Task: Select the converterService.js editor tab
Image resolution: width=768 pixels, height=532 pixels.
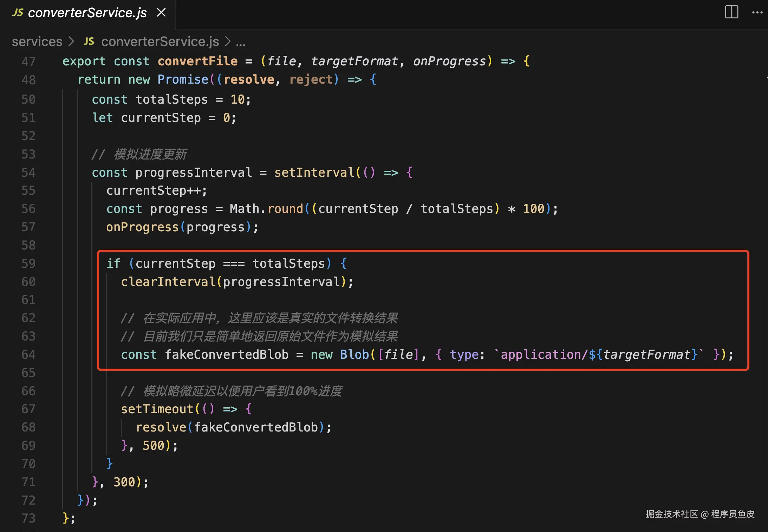Action: tap(87, 13)
